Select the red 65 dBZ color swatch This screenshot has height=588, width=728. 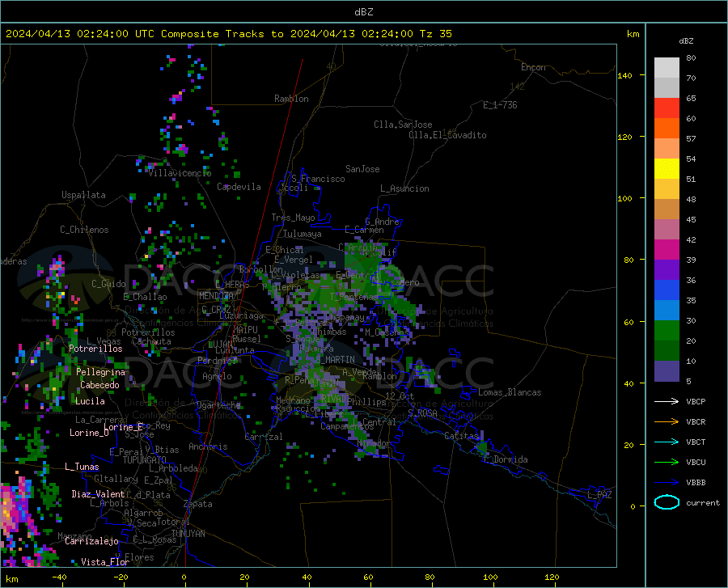(x=667, y=108)
